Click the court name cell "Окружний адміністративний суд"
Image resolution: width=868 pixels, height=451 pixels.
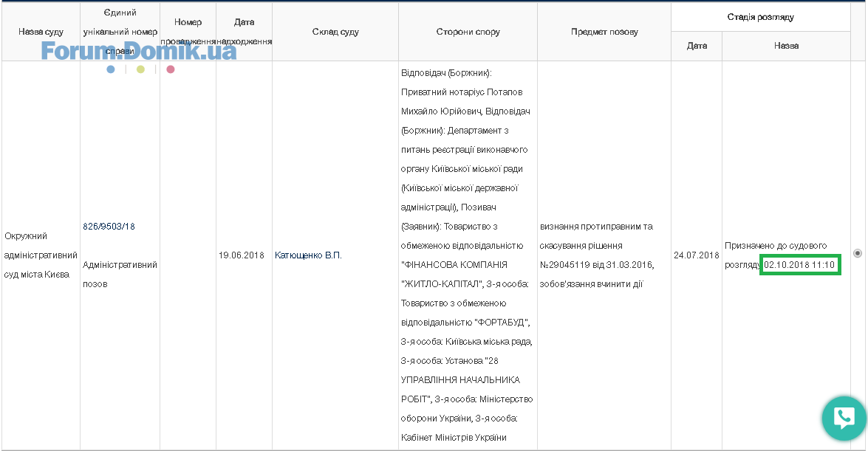[x=41, y=255]
